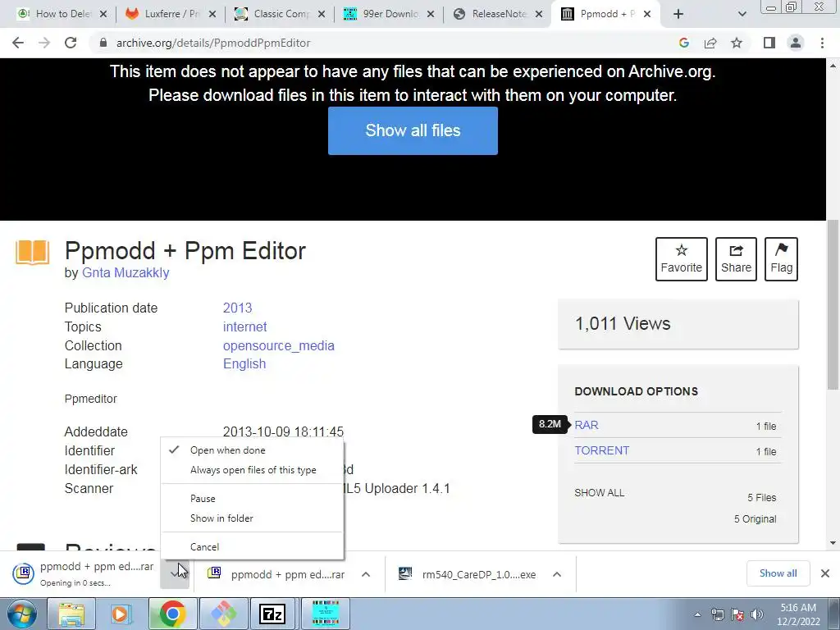Open the downloading ppmodd rar item

(x=83, y=573)
